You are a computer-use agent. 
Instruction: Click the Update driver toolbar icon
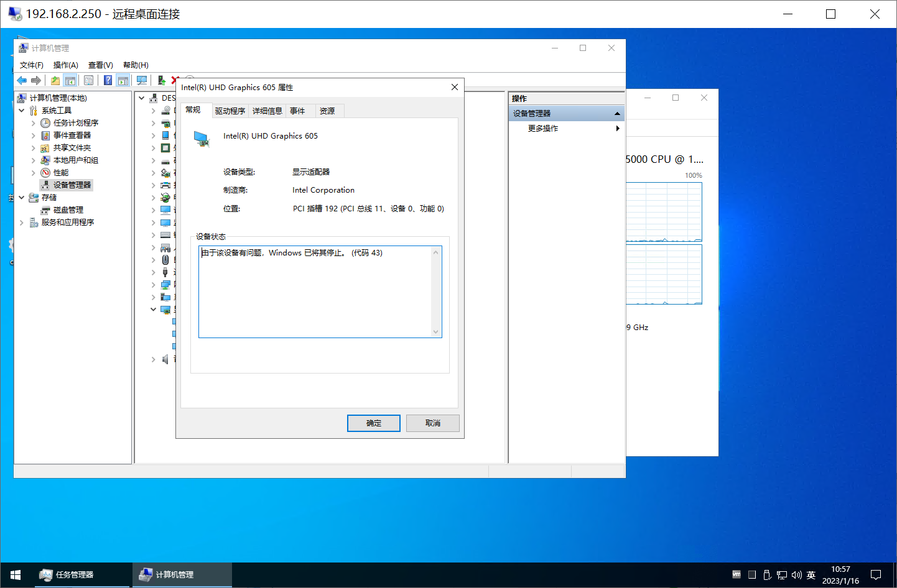[x=161, y=80]
